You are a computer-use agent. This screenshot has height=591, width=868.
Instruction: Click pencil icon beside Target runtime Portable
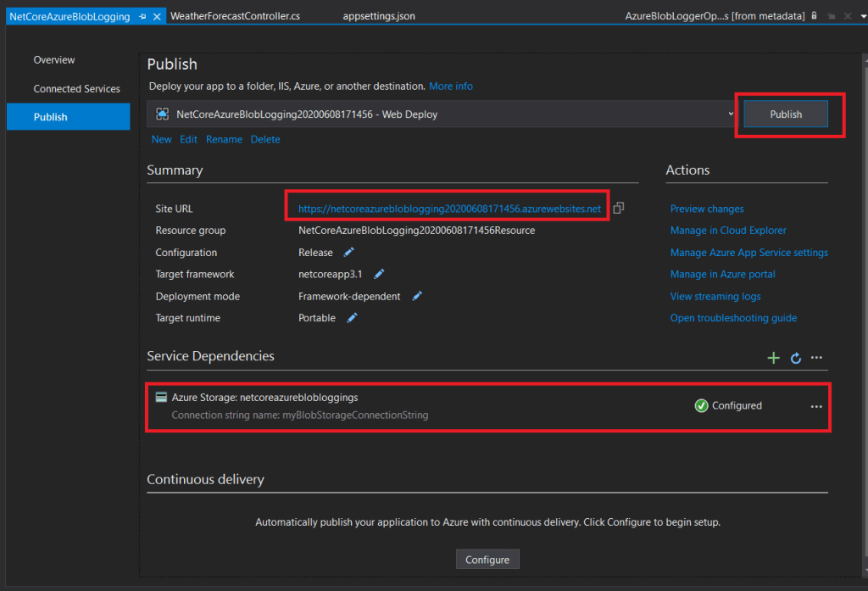pyautogui.click(x=352, y=318)
